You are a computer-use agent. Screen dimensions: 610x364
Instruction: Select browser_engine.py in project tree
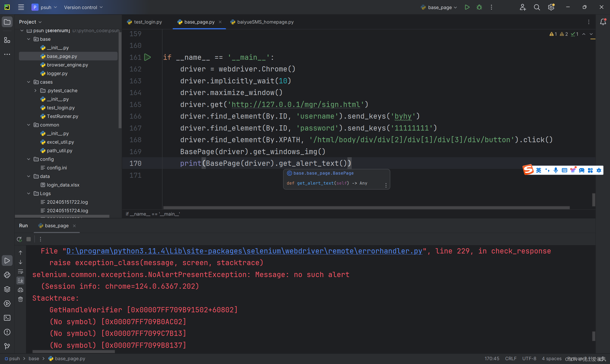point(67,65)
